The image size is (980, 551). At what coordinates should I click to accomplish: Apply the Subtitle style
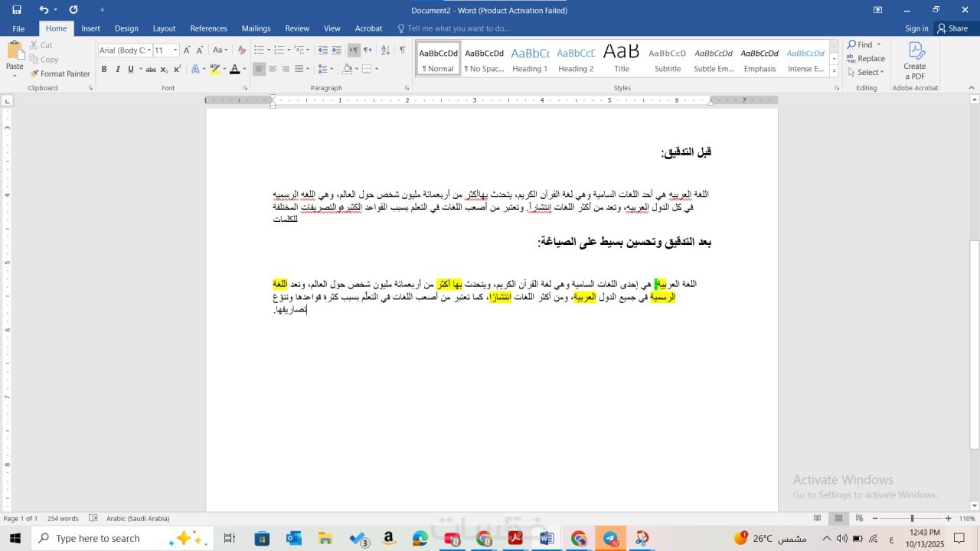pos(668,58)
